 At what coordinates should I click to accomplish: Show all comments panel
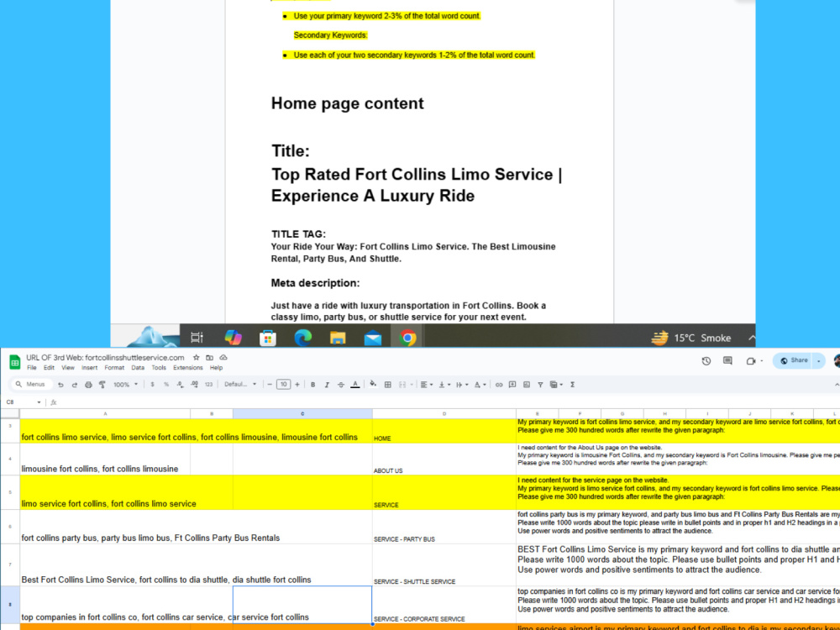tap(727, 361)
